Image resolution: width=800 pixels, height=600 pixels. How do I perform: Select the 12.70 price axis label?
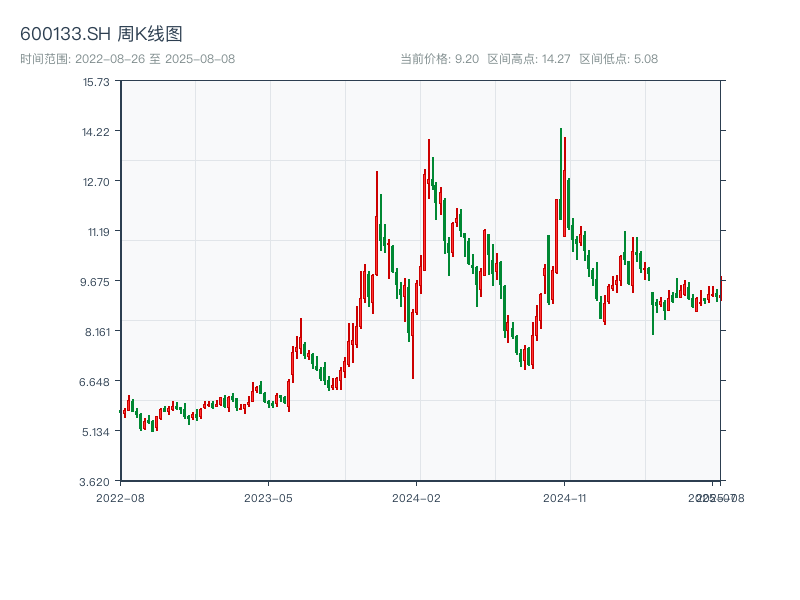tap(97, 182)
